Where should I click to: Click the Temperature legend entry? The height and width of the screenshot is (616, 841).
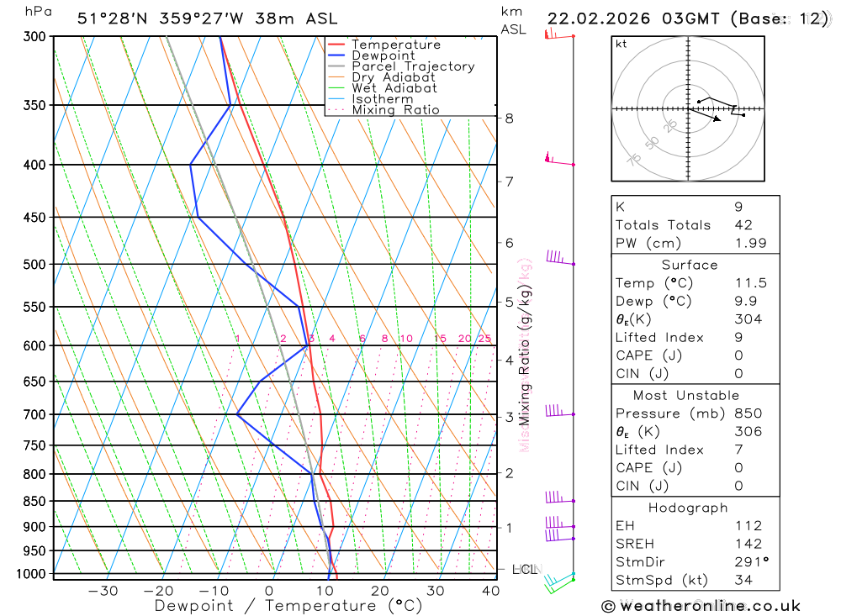coord(396,45)
